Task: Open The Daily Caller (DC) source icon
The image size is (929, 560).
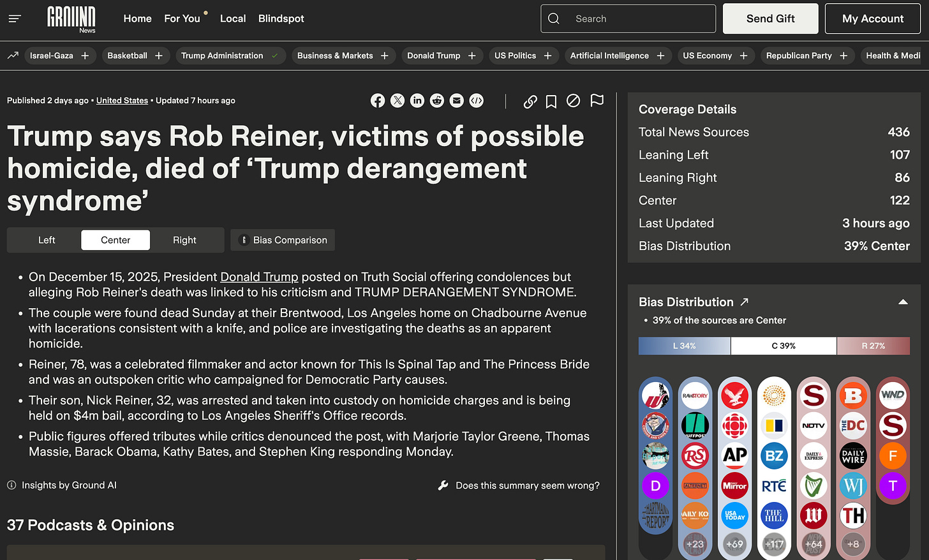Action: point(853,425)
